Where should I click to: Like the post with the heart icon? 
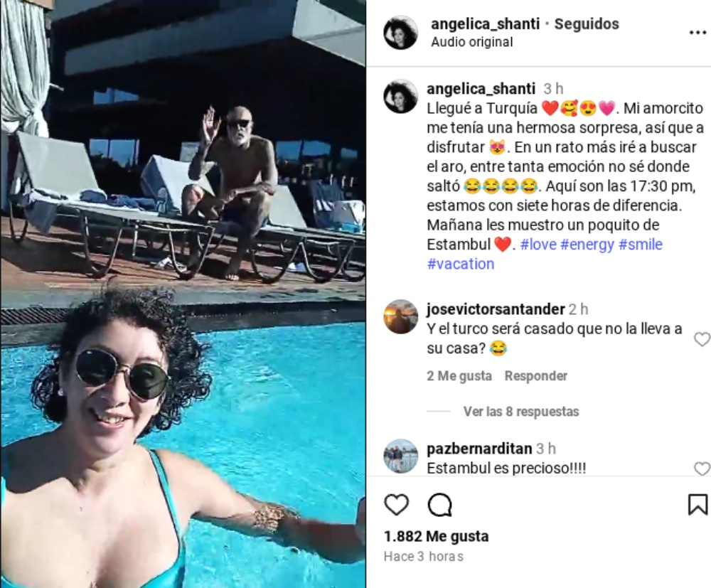click(396, 505)
